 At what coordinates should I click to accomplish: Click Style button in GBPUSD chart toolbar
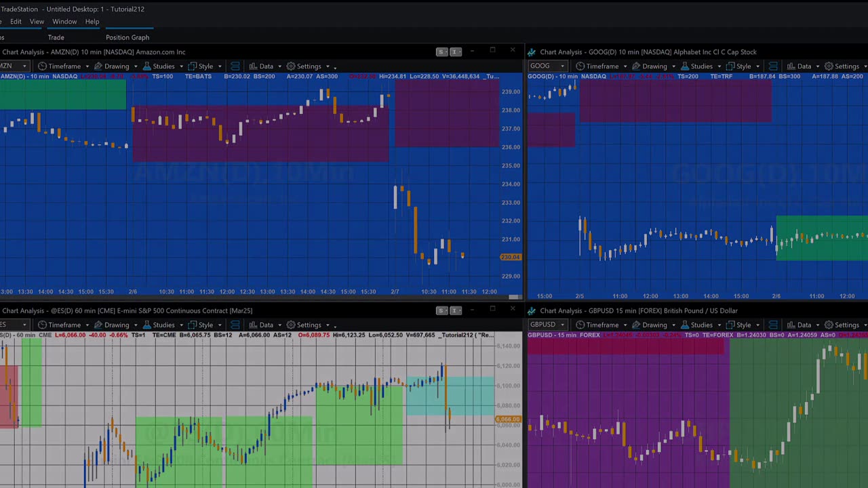pyautogui.click(x=739, y=325)
